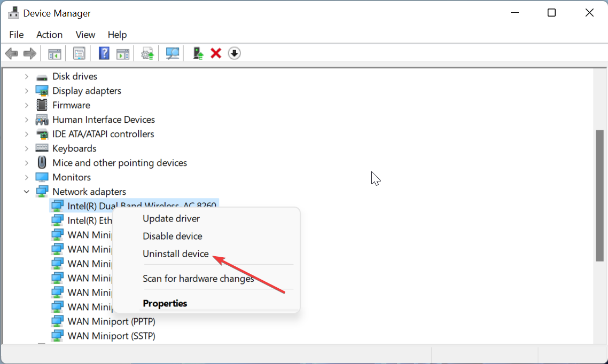
Task: Toggle the Action Pane toolbar icon
Action: coord(123,53)
